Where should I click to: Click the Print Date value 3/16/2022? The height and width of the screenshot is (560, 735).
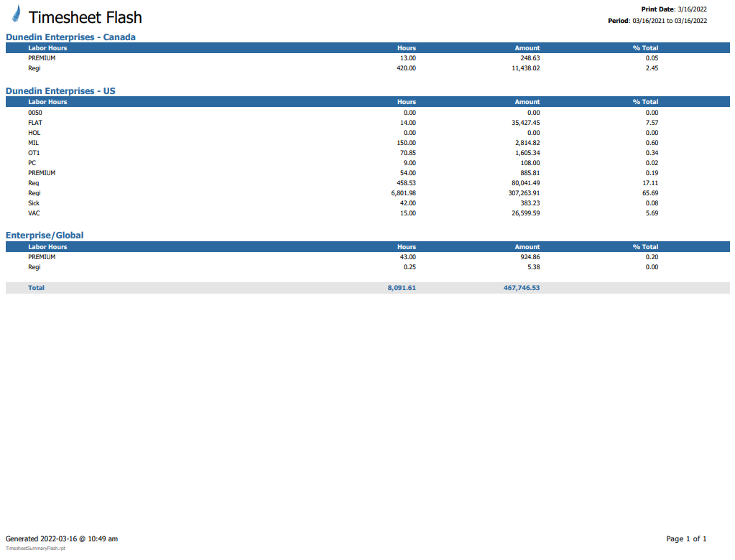click(692, 9)
